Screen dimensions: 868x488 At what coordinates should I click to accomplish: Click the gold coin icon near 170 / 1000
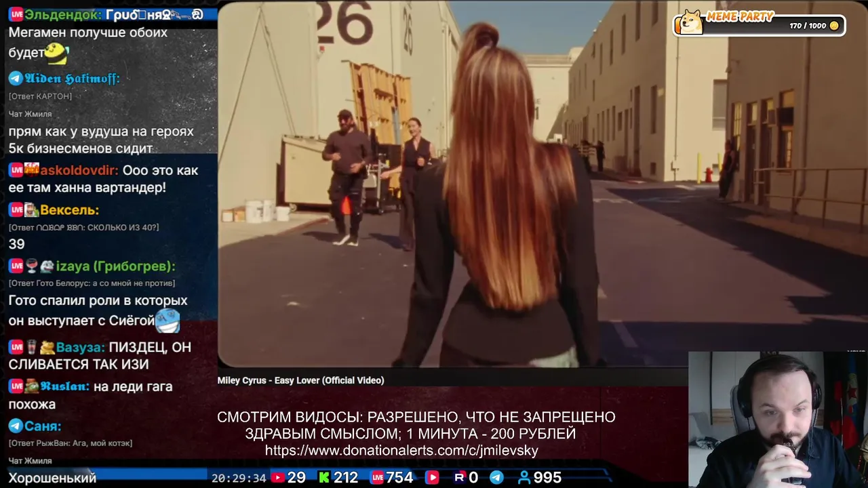coord(834,26)
